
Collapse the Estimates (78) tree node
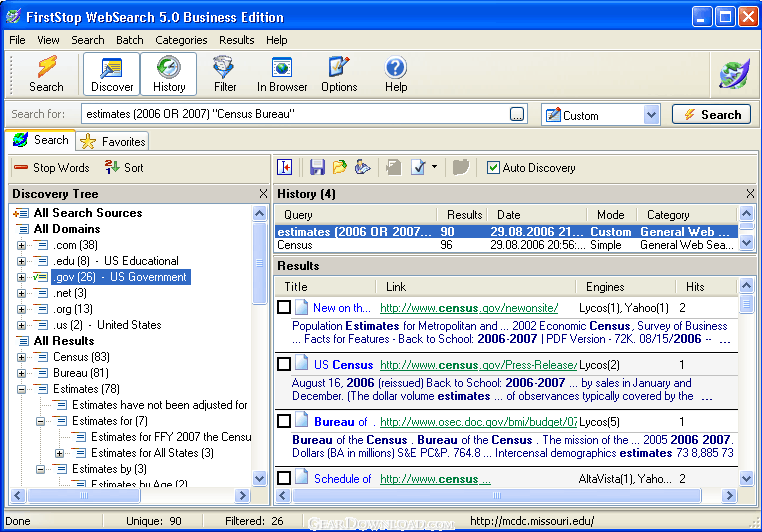tap(21, 389)
